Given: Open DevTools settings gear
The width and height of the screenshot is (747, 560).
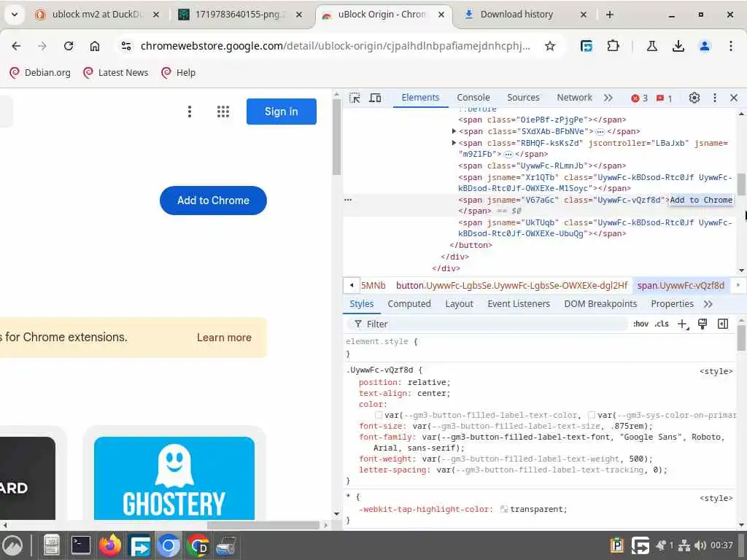Looking at the screenshot, I should tap(694, 98).
